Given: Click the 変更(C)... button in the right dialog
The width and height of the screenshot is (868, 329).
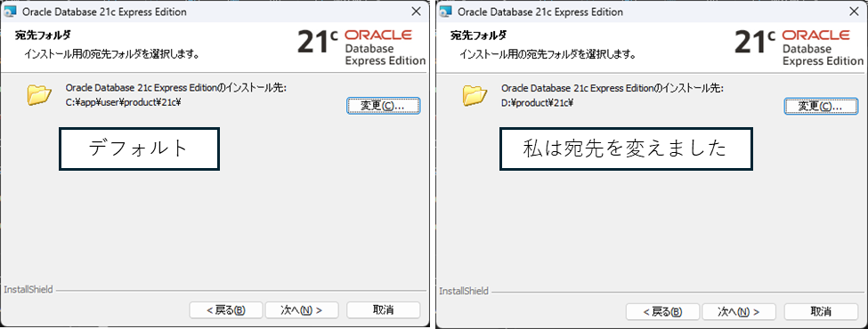Looking at the screenshot, I should point(821,106).
